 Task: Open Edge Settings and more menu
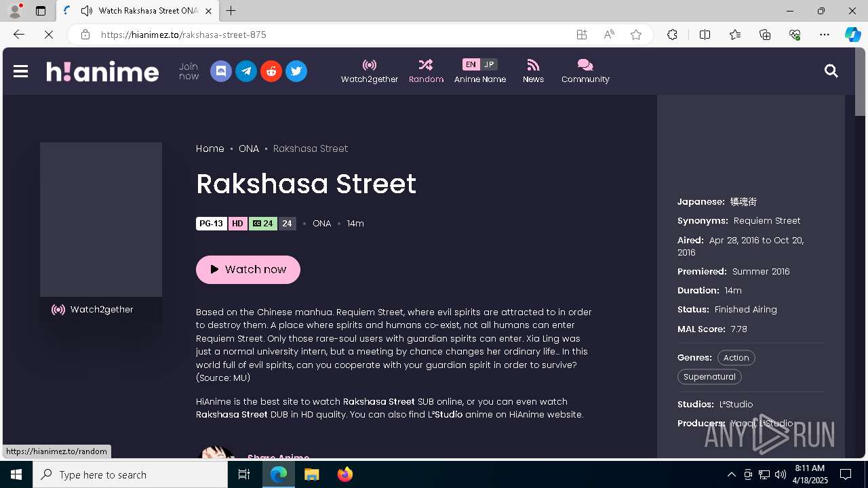825,35
